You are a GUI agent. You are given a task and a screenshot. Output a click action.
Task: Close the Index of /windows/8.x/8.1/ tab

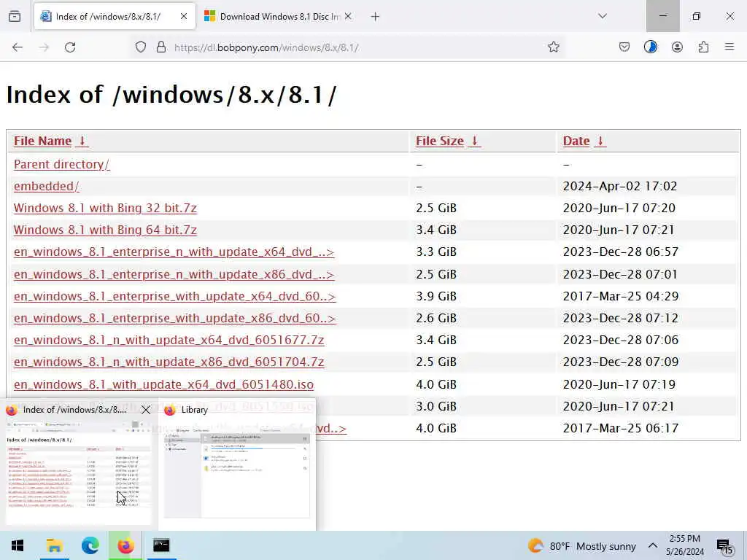tap(184, 17)
